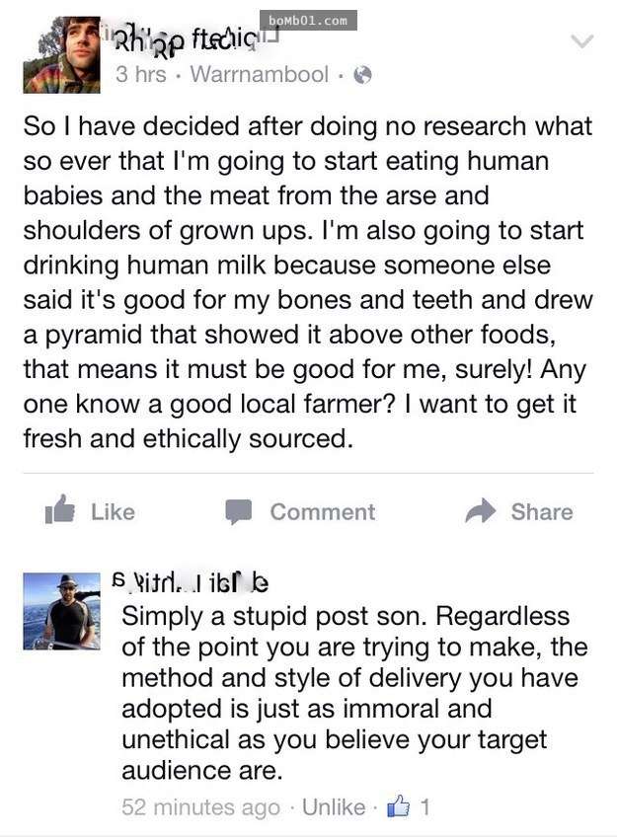617x840 pixels.
Task: Tap the Share text label
Action: point(542,512)
